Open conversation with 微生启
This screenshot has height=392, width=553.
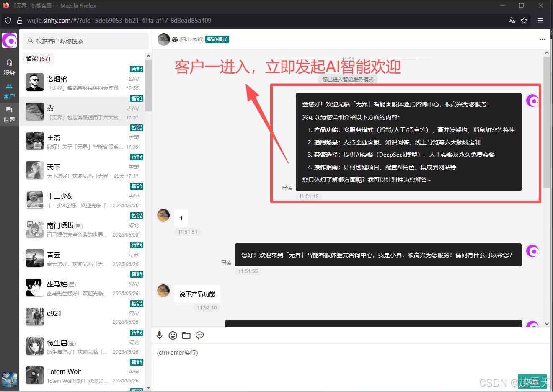(x=82, y=346)
